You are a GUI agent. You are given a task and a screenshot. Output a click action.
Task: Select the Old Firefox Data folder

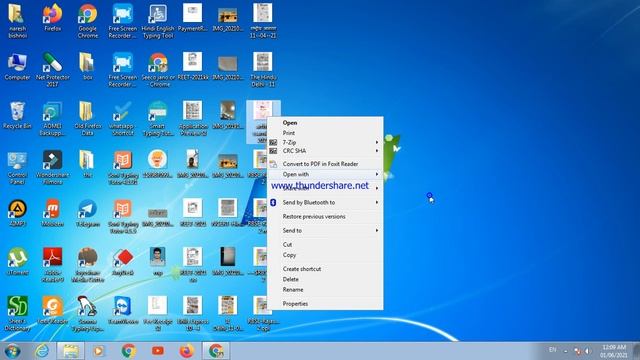[87, 119]
